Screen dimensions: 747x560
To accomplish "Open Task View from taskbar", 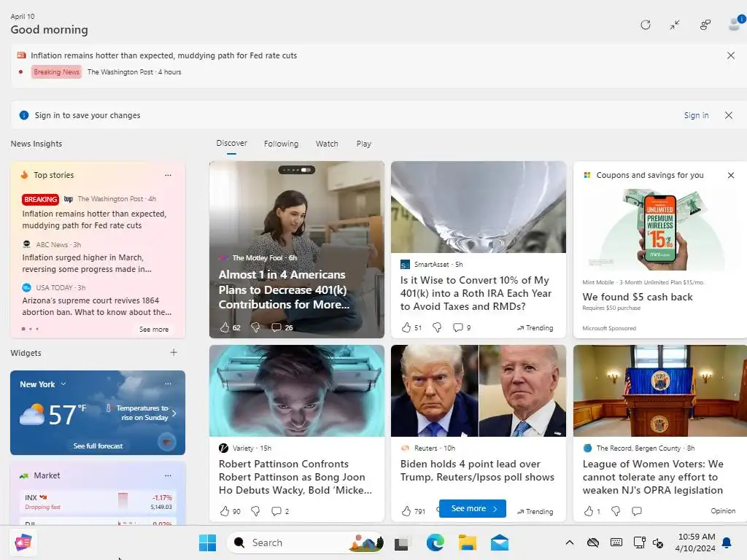I will [x=402, y=542].
